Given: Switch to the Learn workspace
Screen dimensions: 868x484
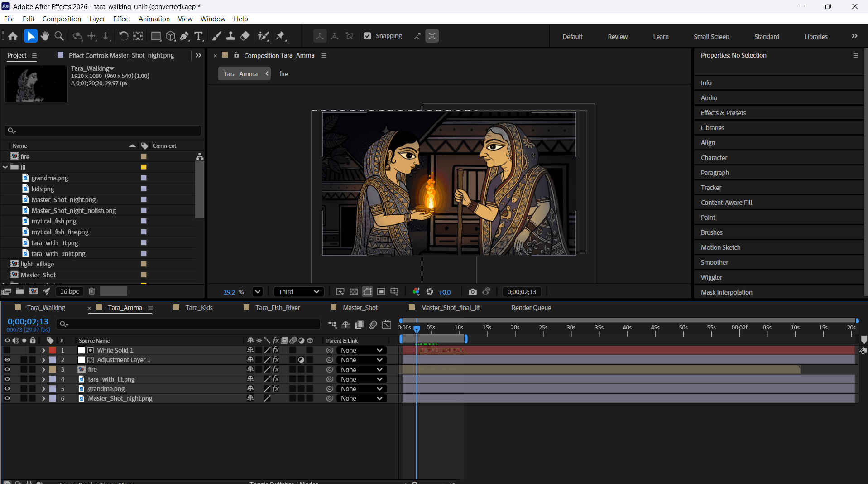Looking at the screenshot, I should click(661, 37).
